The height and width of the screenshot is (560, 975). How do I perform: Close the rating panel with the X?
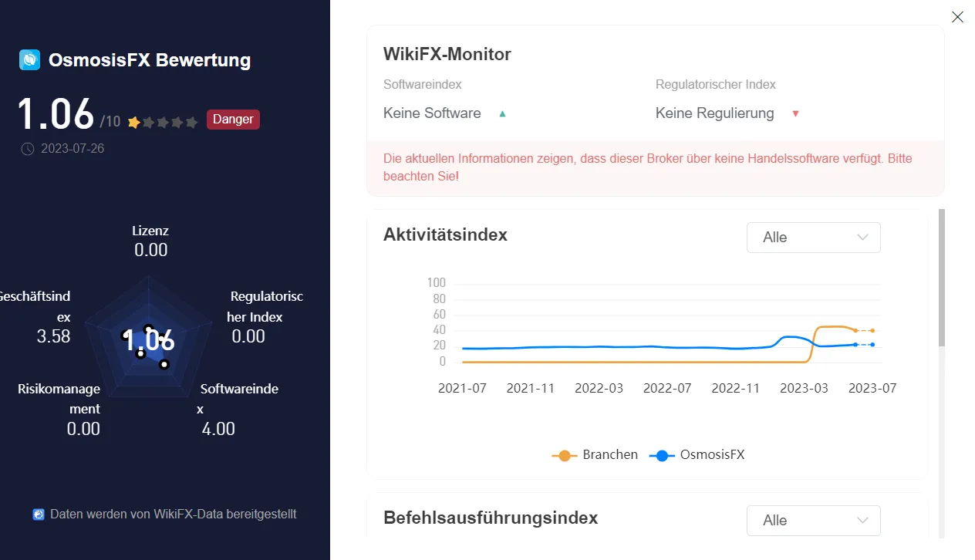click(x=957, y=17)
